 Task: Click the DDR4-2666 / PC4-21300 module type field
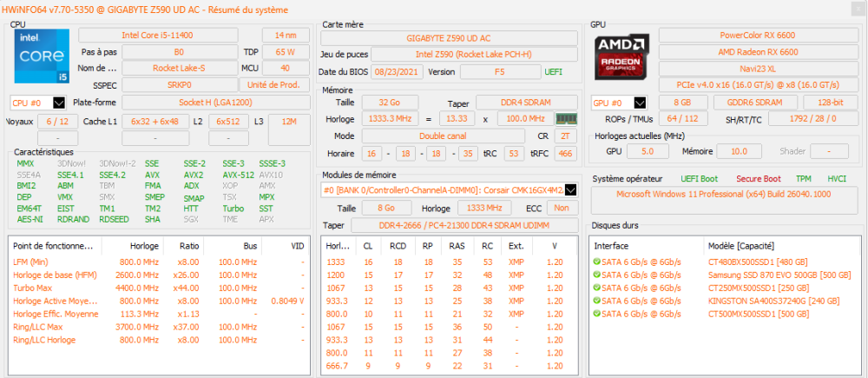(x=464, y=226)
